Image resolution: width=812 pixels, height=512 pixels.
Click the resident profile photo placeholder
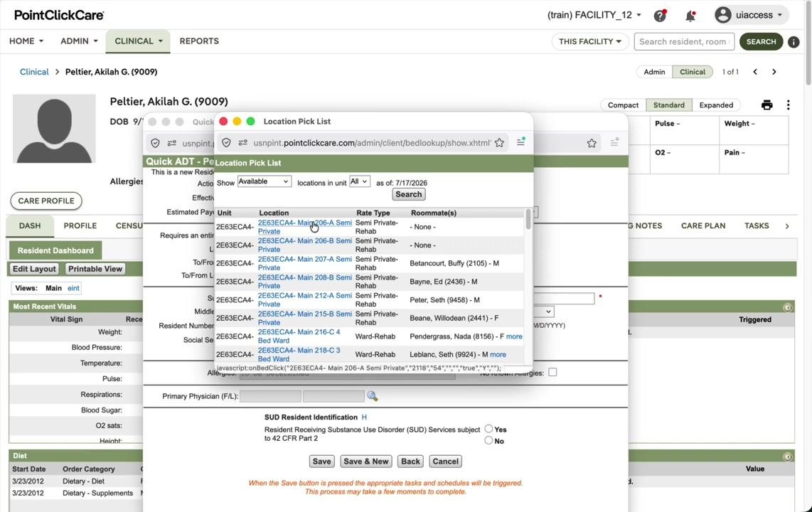54,129
